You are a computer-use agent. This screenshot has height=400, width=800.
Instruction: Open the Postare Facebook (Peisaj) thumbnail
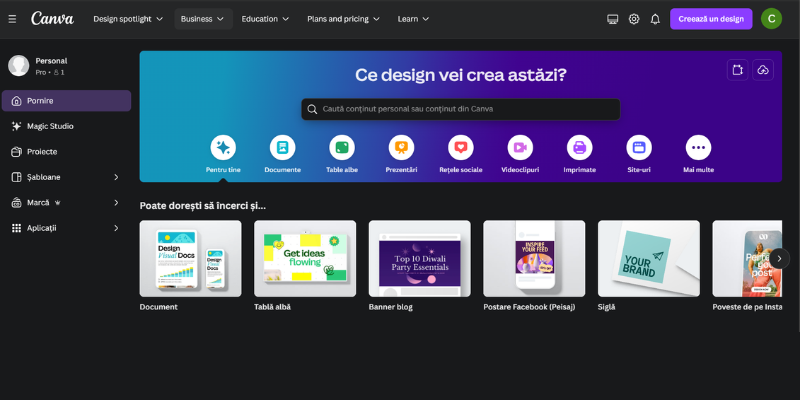coord(534,259)
